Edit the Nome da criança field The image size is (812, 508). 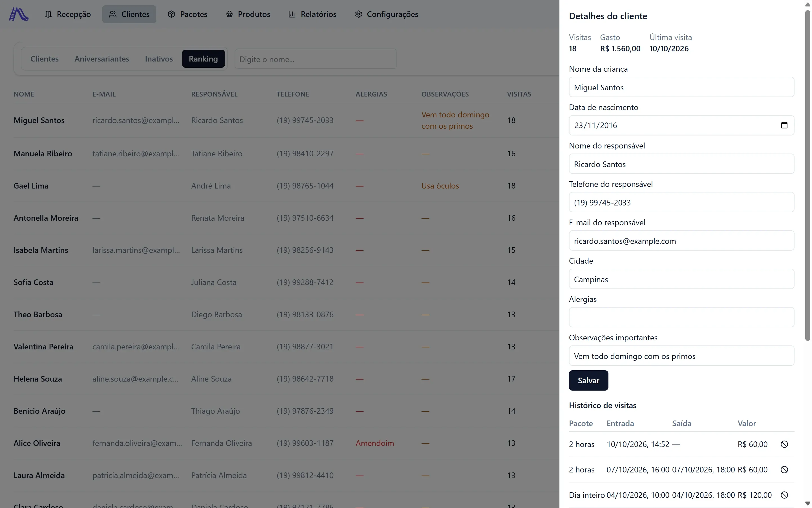click(681, 87)
